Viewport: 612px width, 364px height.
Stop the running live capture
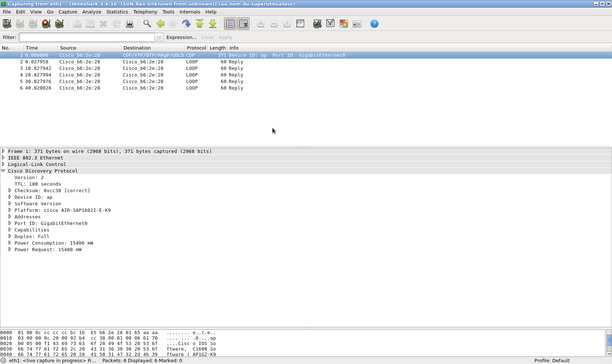click(46, 24)
